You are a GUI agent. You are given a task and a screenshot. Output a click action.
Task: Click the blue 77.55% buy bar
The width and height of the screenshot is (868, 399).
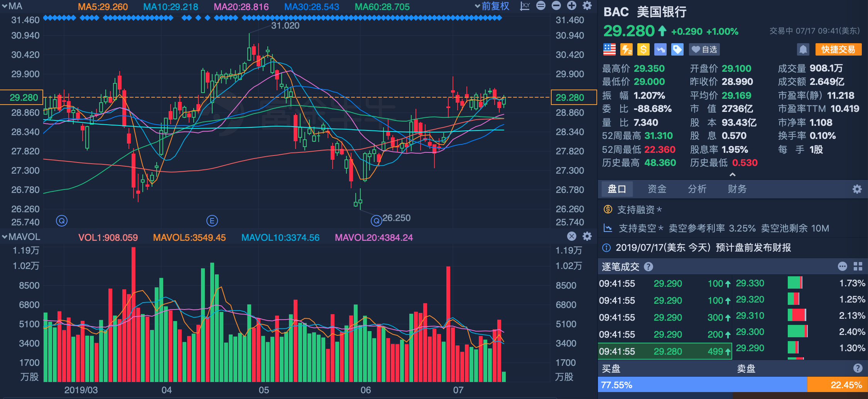(x=703, y=385)
